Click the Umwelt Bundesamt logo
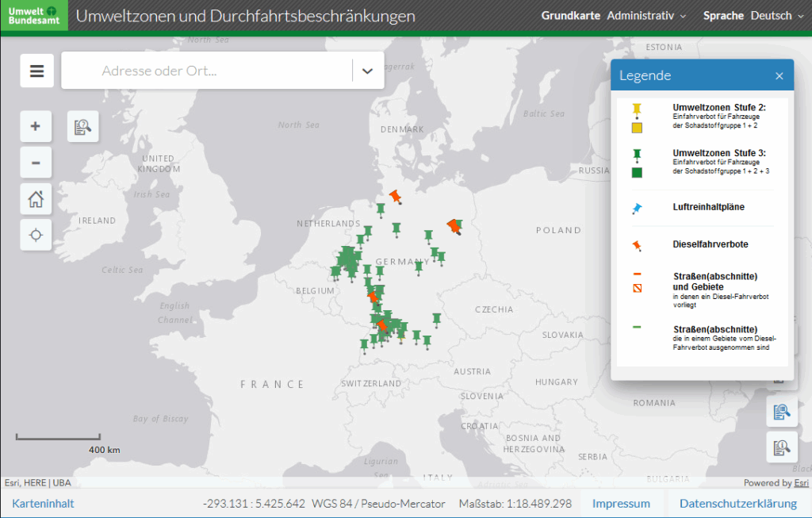 pyautogui.click(x=34, y=16)
